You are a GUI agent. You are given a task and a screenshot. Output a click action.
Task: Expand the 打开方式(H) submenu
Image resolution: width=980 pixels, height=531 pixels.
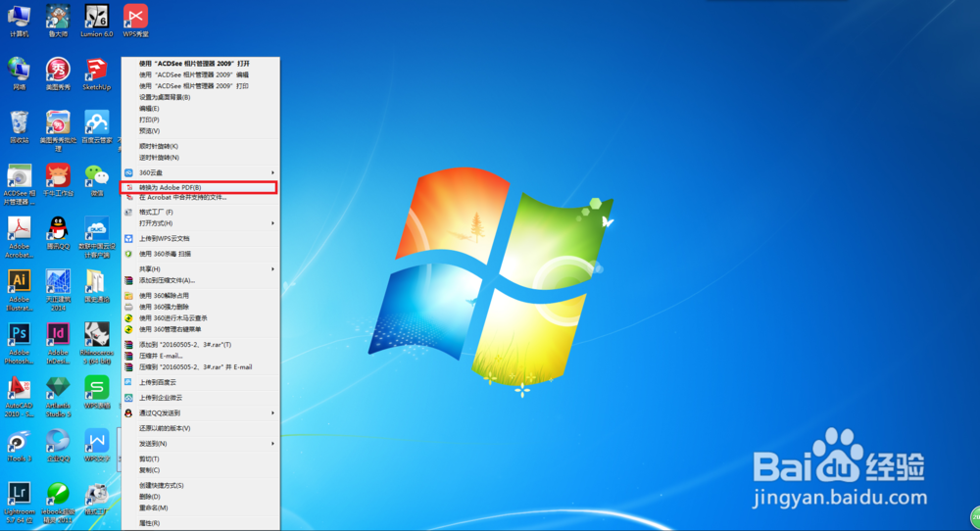(200, 223)
